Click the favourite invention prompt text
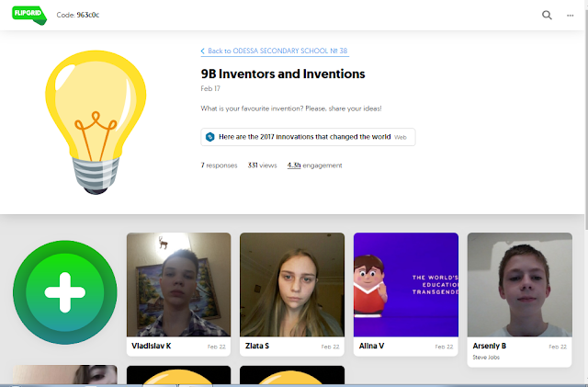Viewport: 588px width, 387px height. tap(291, 108)
